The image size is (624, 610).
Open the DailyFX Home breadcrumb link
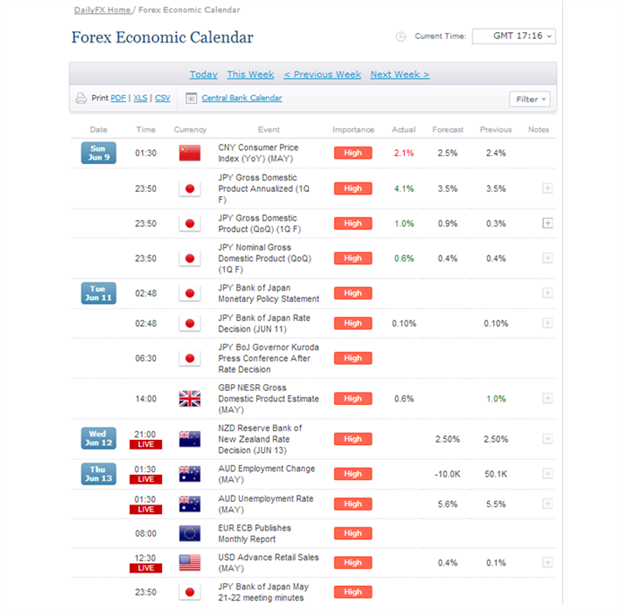pos(102,10)
